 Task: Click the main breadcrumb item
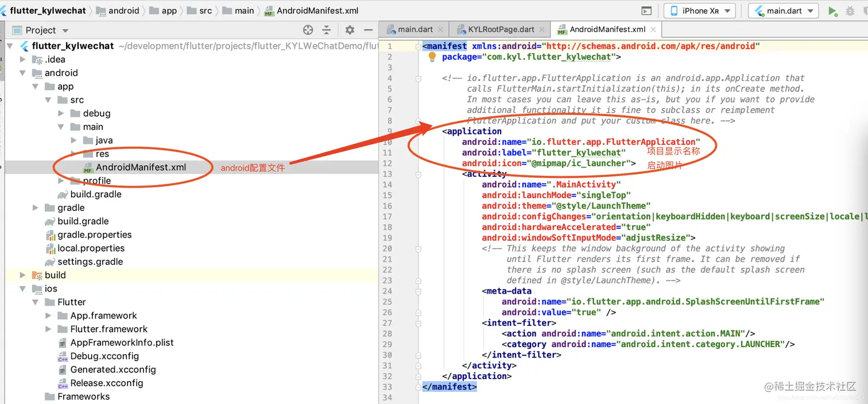[x=238, y=10]
